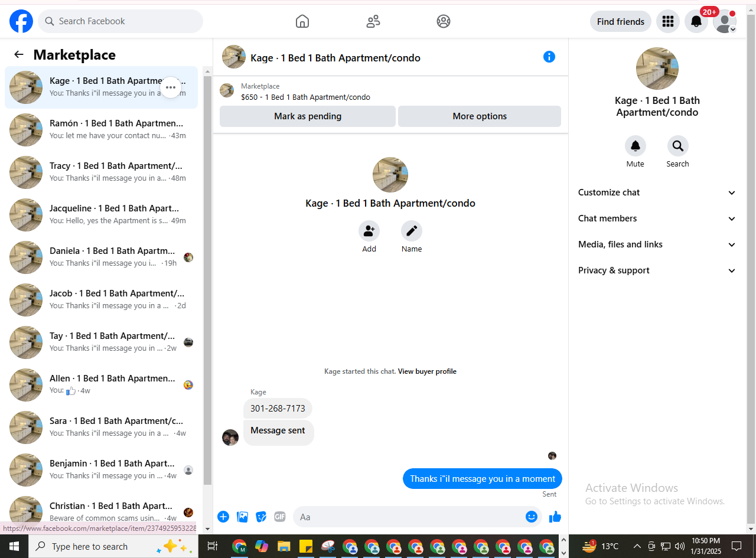
Task: Click the Find friends button
Action: [621, 21]
